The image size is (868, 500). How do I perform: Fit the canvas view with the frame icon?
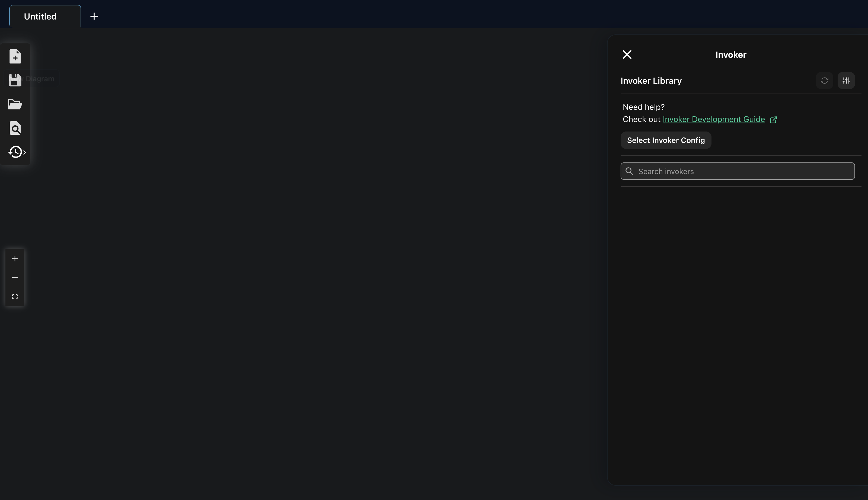coord(15,297)
